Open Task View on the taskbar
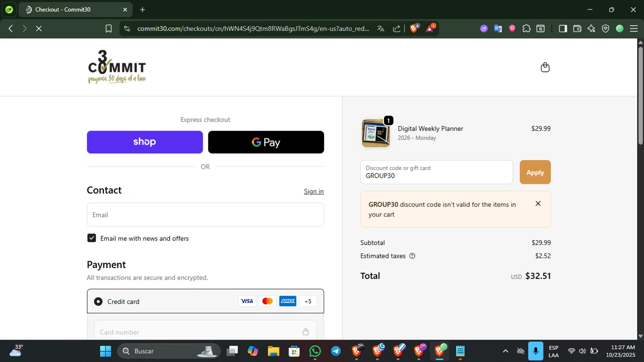Viewport: 644px width, 362px height. tap(232, 351)
